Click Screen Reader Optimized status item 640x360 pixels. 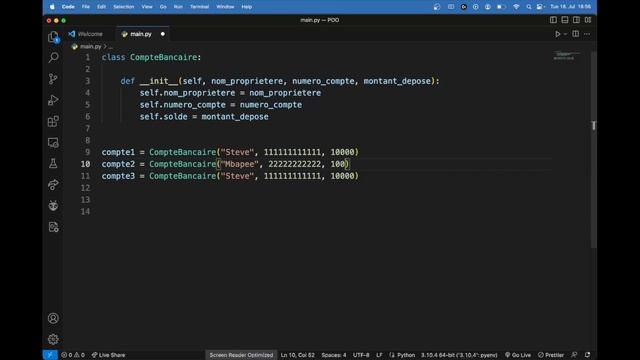coord(241,355)
